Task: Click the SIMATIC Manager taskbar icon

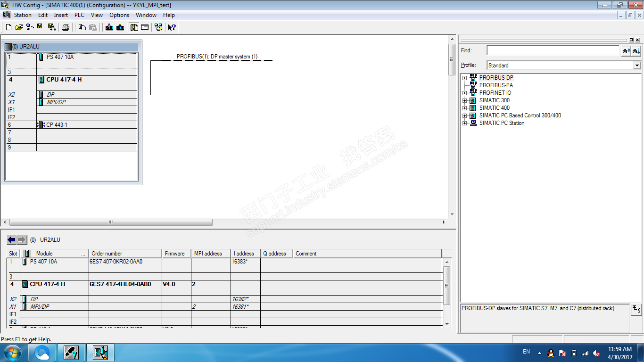Action: (71, 353)
